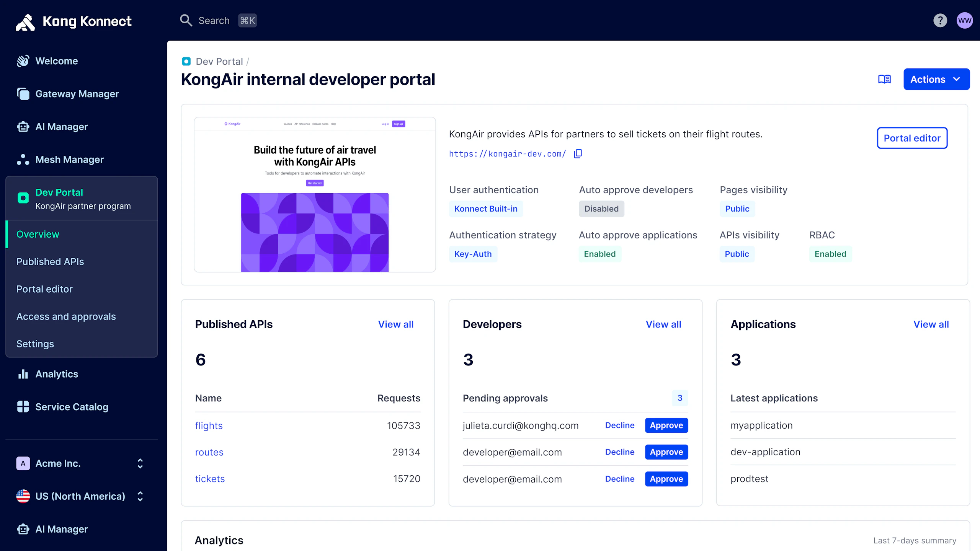
Task: Open Gateway Manager from sidebar icon
Action: [x=23, y=94]
